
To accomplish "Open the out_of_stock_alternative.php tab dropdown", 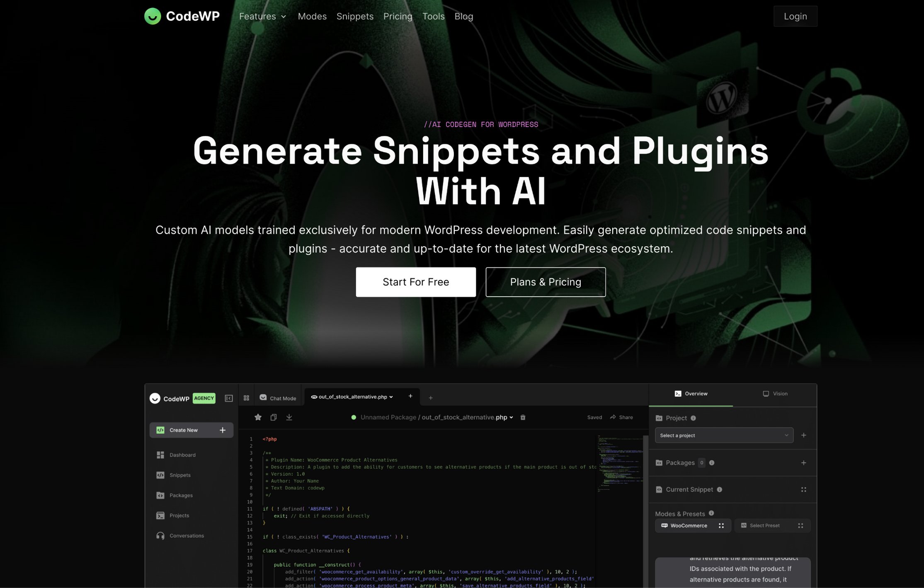I will click(x=391, y=397).
